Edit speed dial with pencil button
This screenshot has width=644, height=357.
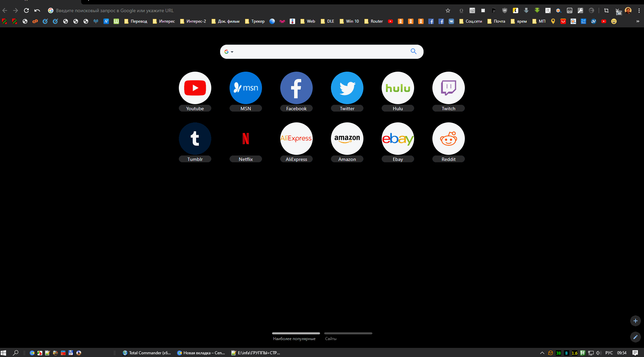tap(636, 337)
